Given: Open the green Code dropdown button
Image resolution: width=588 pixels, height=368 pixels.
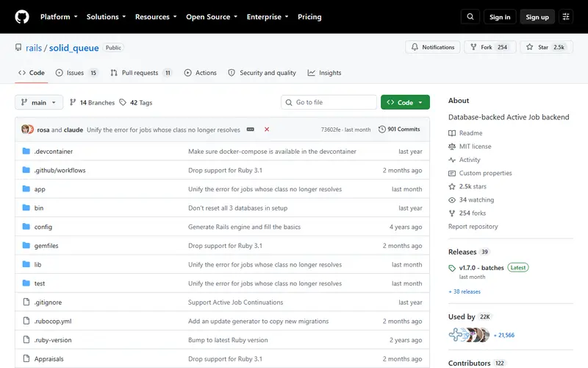Looking at the screenshot, I should 405,102.
